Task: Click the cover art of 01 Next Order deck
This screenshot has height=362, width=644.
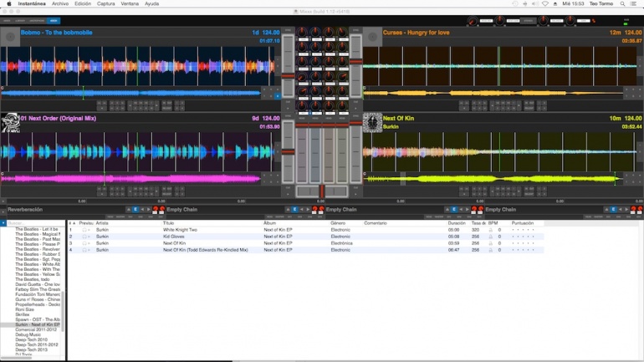Action: pyautogui.click(x=10, y=123)
